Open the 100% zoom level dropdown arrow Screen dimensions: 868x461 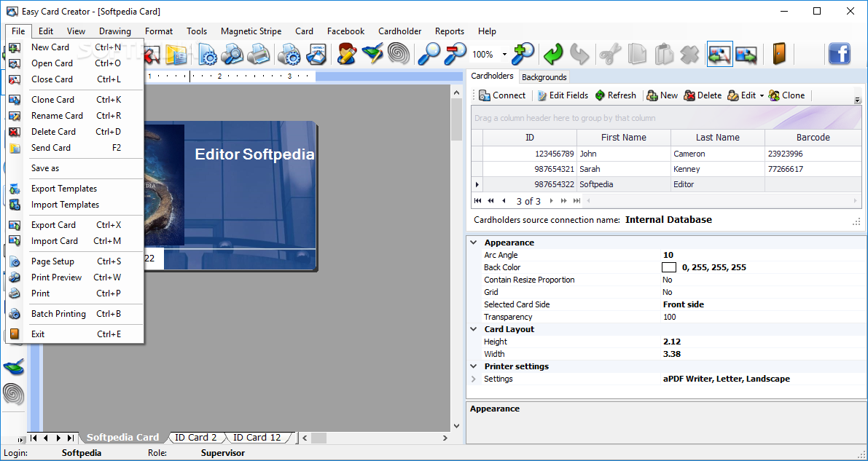point(504,54)
